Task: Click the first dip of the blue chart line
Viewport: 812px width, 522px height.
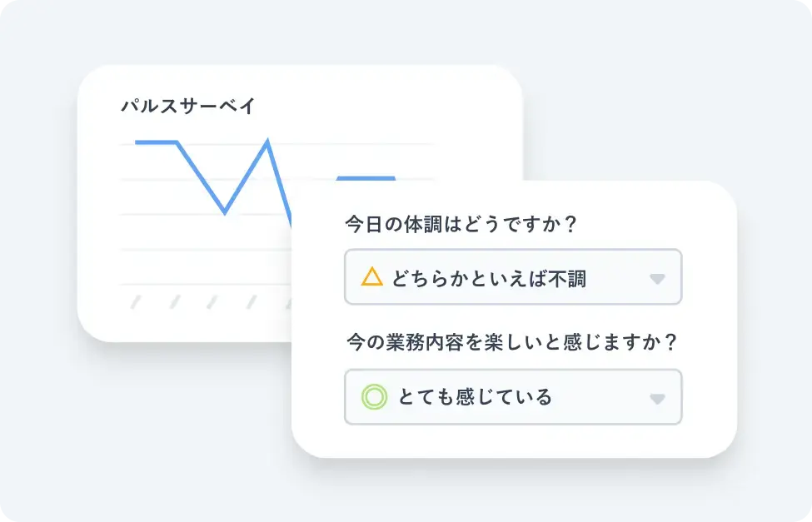Action: point(225,211)
